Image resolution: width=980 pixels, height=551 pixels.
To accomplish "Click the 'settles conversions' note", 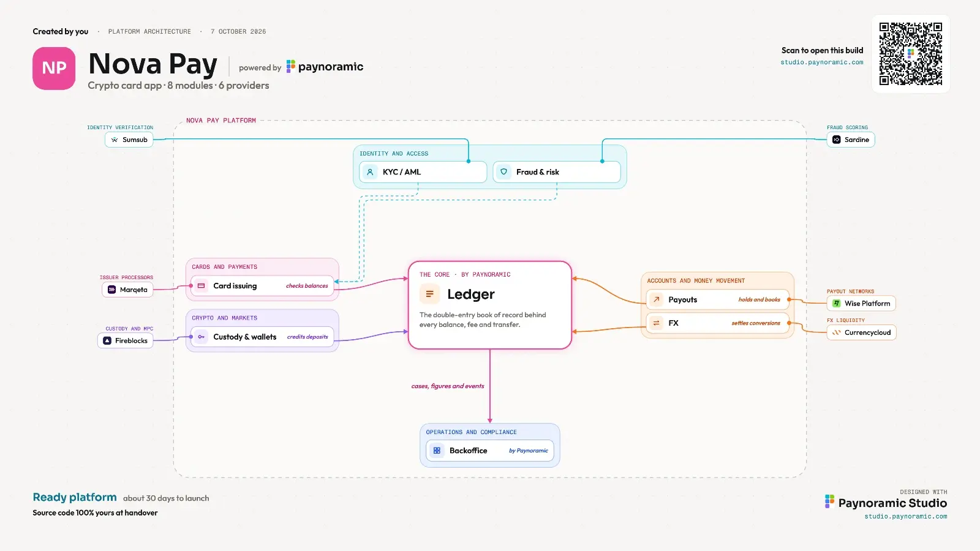I will tap(756, 323).
